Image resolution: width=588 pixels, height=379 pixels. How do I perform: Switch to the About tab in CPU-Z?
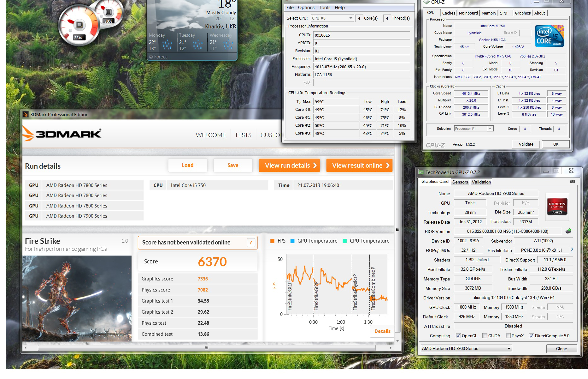pos(539,13)
